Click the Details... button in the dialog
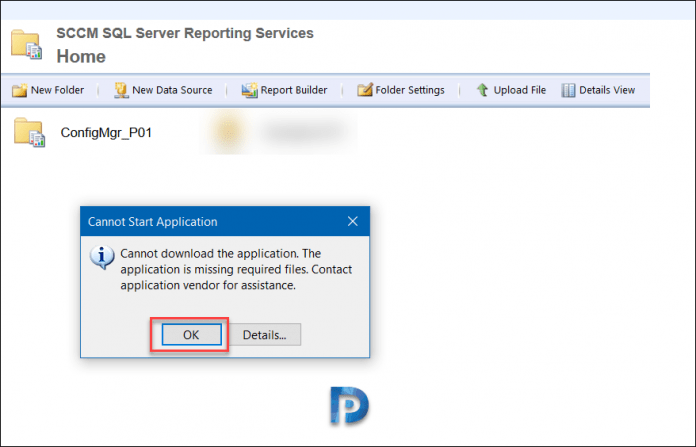The height and width of the screenshot is (447, 696). point(265,335)
